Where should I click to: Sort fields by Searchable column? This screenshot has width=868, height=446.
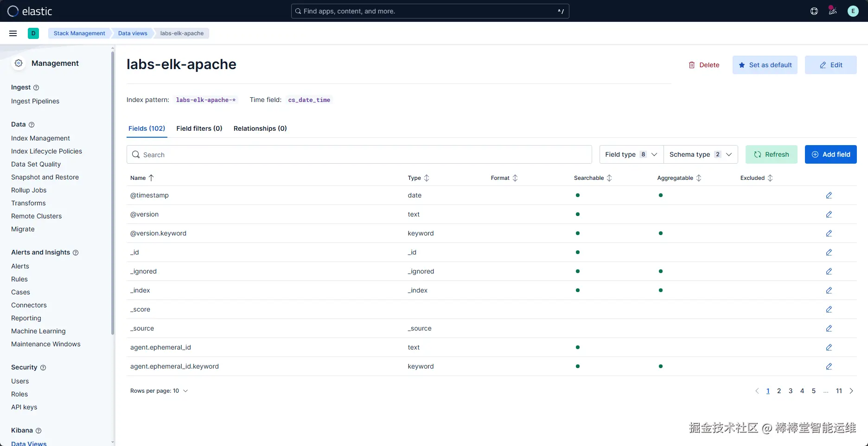(593, 178)
